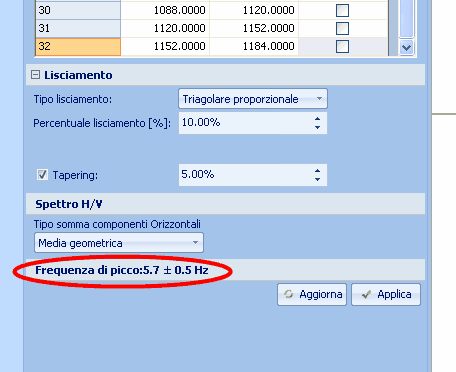Check the box in row 31
This screenshot has height=372, width=456.
tap(342, 28)
